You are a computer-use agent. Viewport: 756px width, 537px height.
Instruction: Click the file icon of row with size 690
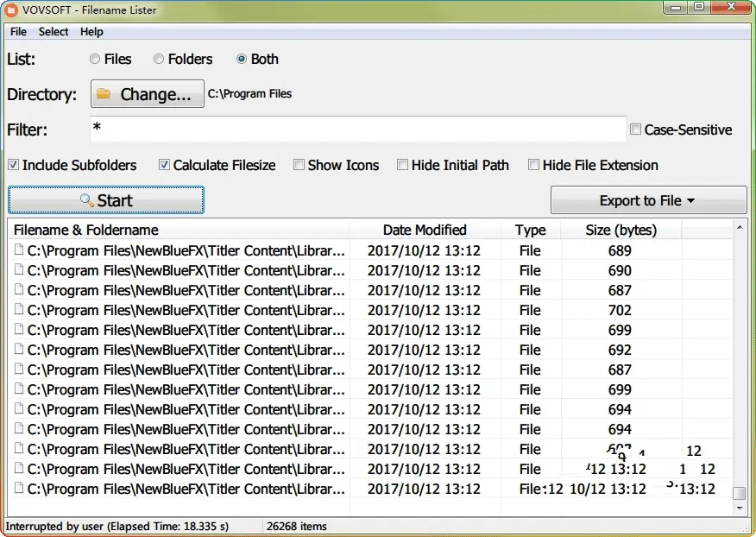tap(19, 269)
